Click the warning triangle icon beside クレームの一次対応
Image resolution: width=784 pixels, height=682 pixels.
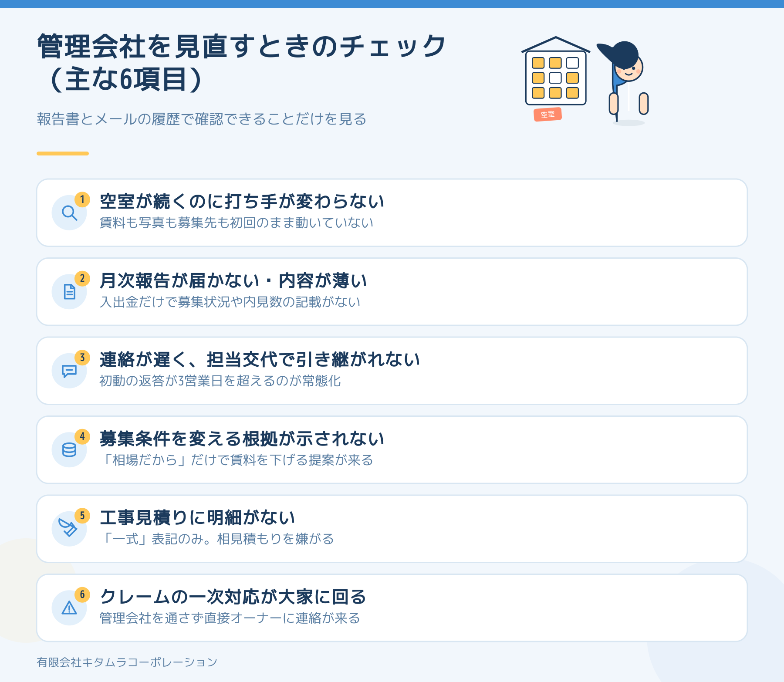point(69,608)
